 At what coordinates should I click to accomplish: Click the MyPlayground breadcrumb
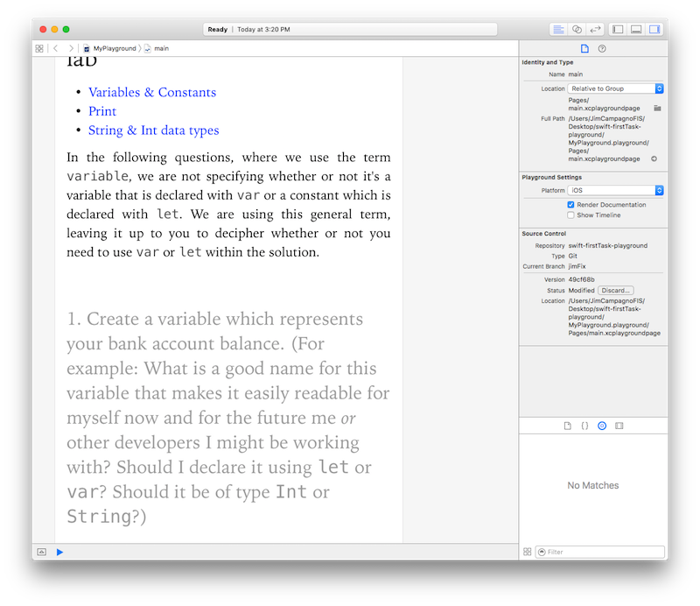coord(110,48)
